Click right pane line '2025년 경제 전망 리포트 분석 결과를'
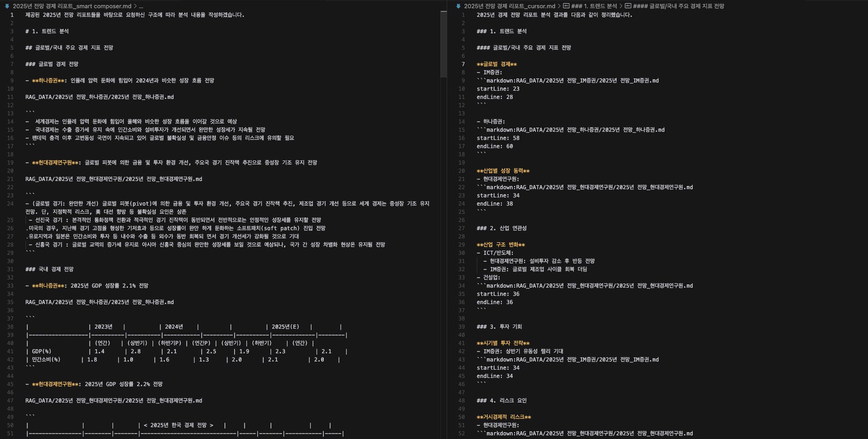This screenshot has width=868, height=439. click(554, 15)
